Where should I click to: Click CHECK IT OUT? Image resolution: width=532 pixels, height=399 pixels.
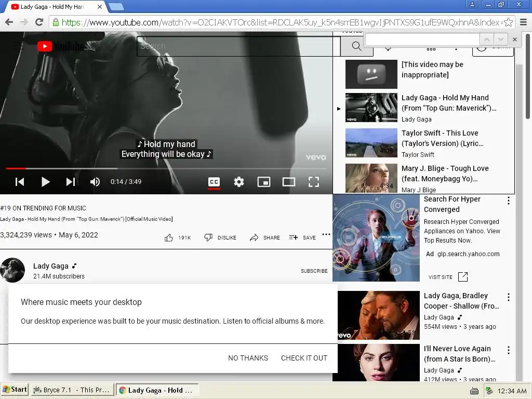[304, 358]
